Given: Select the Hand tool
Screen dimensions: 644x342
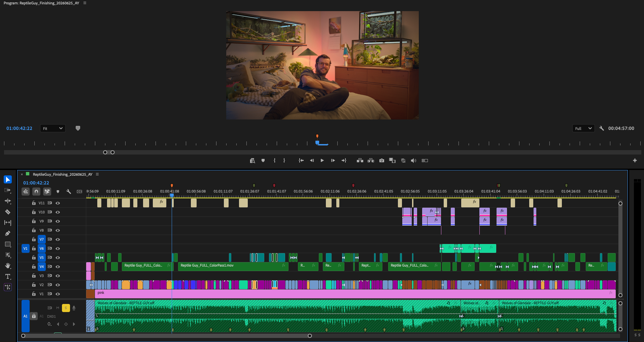Looking at the screenshot, I should coord(8,266).
